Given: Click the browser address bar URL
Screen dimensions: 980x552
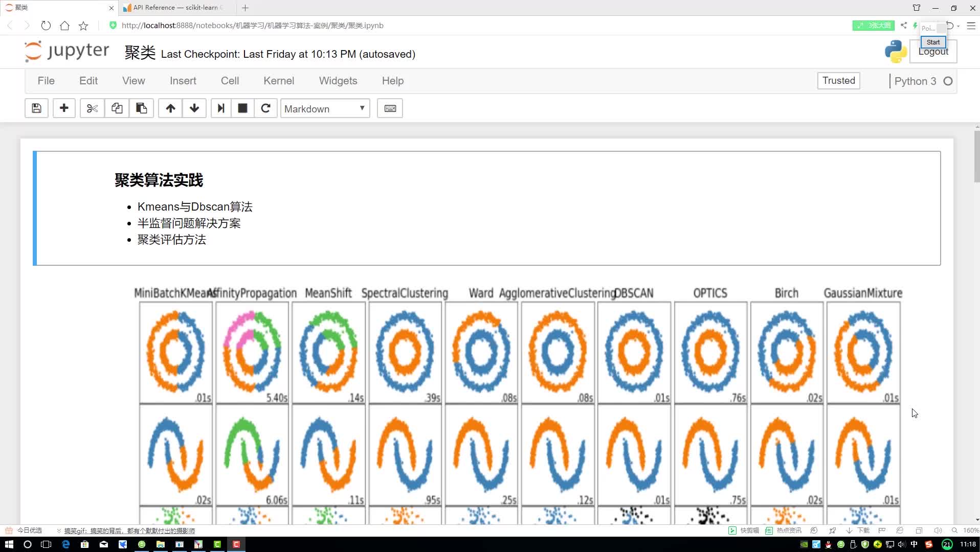Looking at the screenshot, I should coord(253,26).
